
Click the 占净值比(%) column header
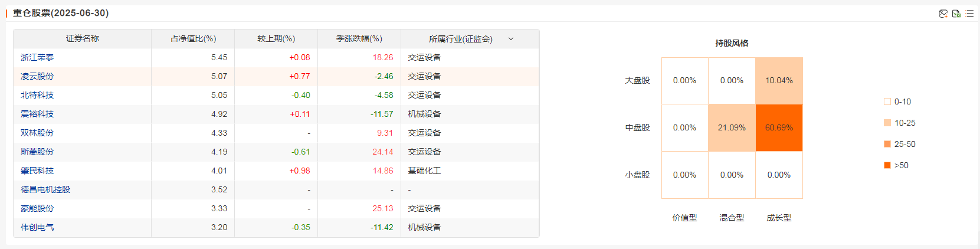point(194,38)
